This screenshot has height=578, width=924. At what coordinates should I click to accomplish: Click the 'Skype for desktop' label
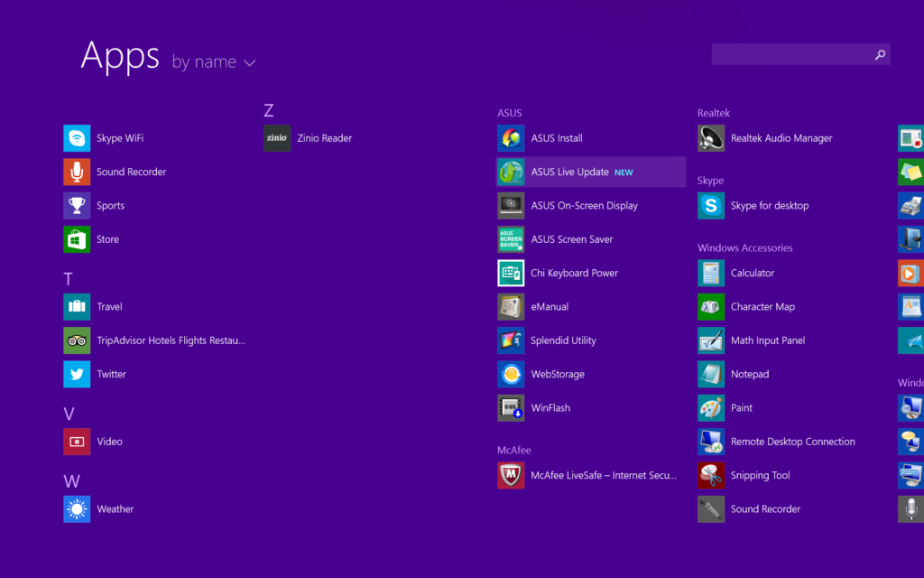(x=770, y=205)
